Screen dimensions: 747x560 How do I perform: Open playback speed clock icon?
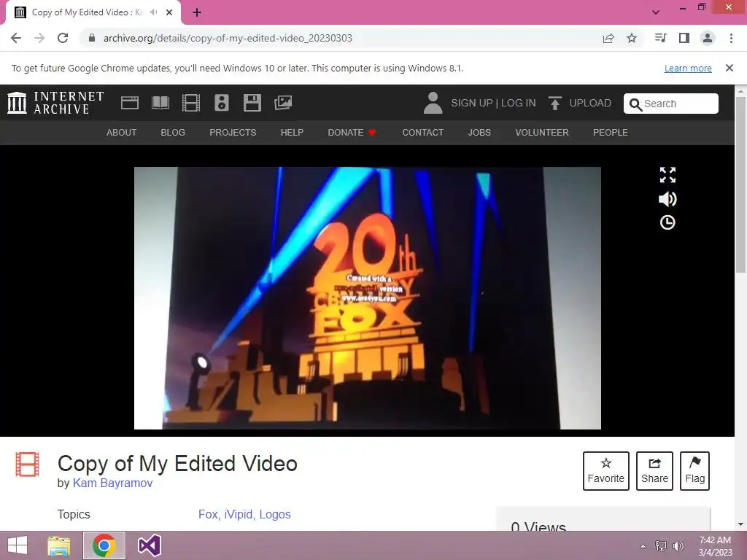(x=667, y=222)
